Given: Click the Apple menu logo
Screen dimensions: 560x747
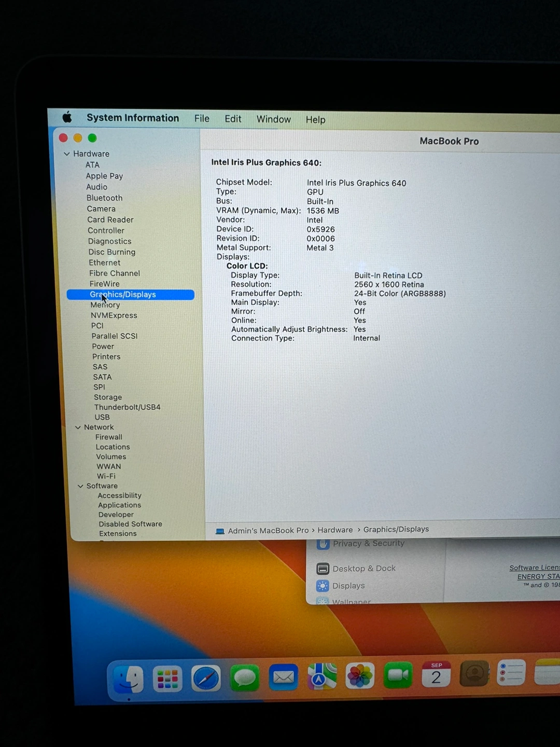Looking at the screenshot, I should 67,117.
